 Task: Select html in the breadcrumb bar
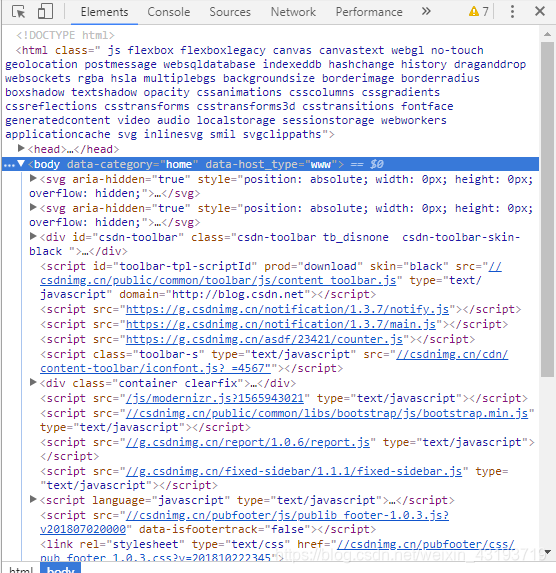click(21, 569)
